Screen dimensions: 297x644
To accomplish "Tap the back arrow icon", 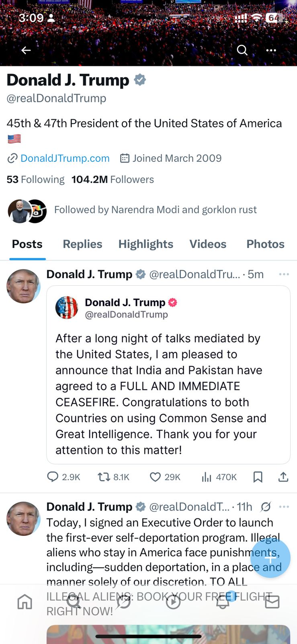I will [26, 50].
